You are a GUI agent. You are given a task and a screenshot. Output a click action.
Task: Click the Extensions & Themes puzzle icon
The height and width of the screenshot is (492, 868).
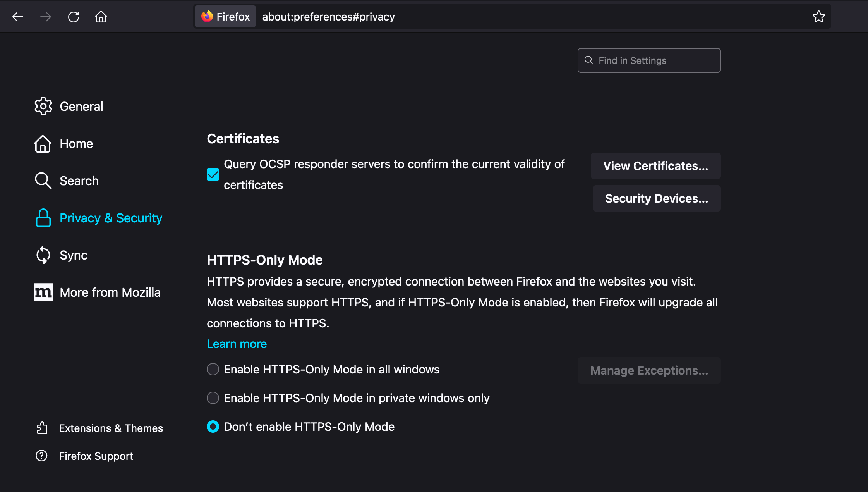tap(42, 428)
